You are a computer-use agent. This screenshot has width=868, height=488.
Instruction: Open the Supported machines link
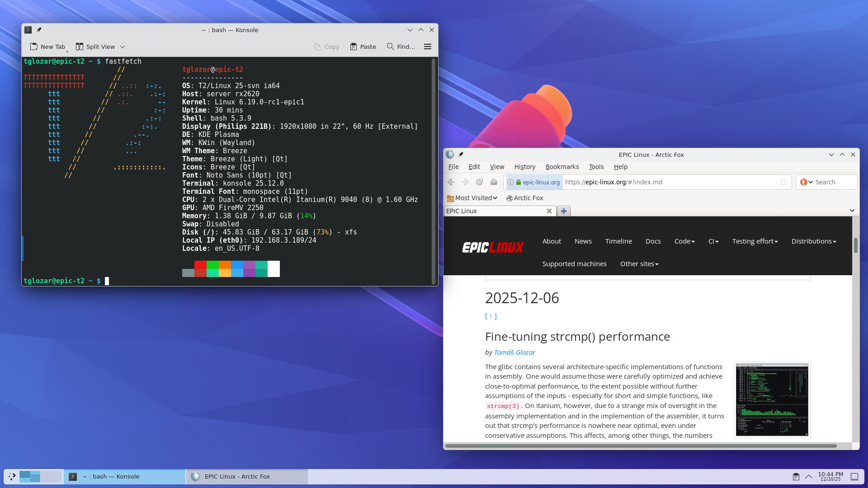[575, 264]
